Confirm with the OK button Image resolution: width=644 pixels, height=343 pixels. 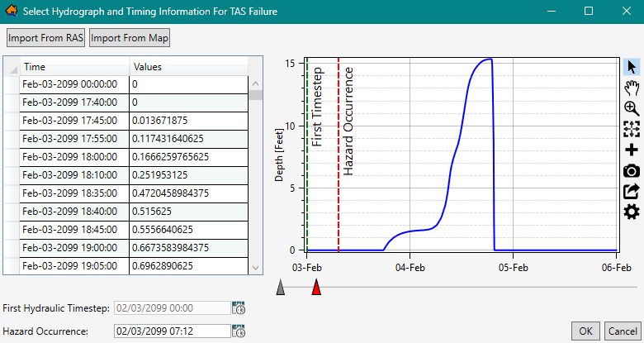tap(585, 331)
